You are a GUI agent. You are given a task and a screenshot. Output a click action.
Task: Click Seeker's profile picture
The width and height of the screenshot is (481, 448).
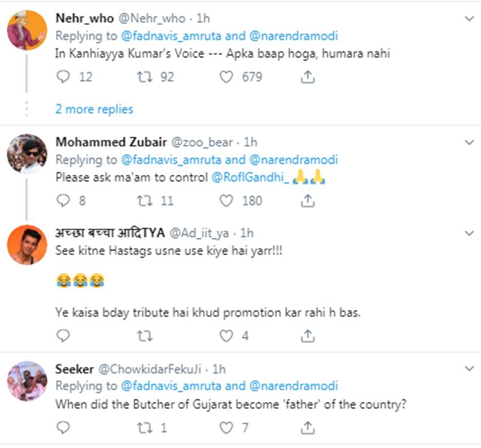click(27, 381)
